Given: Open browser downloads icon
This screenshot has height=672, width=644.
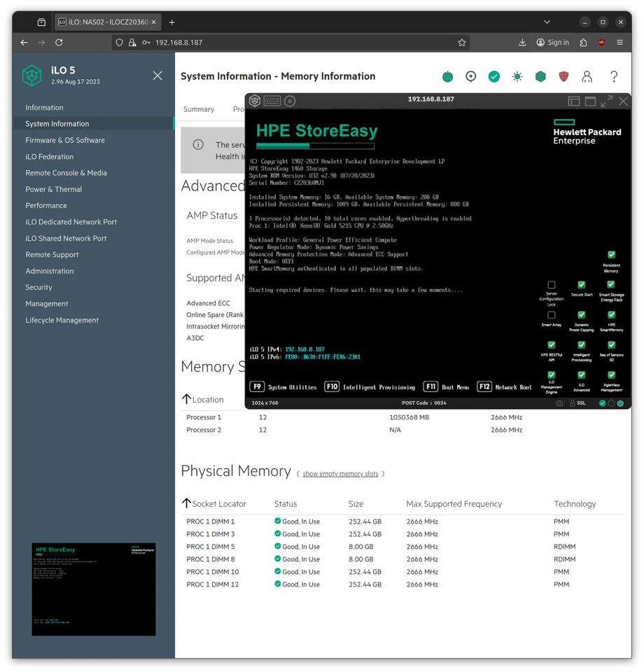Looking at the screenshot, I should [522, 43].
